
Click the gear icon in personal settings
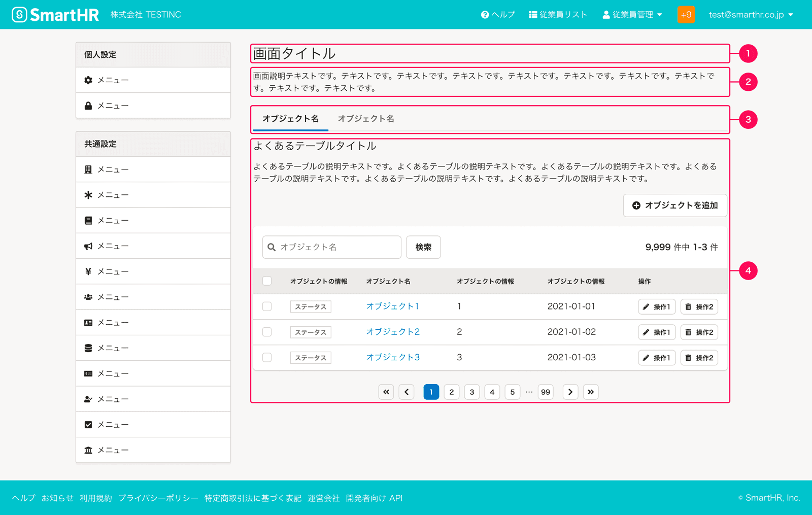(88, 80)
